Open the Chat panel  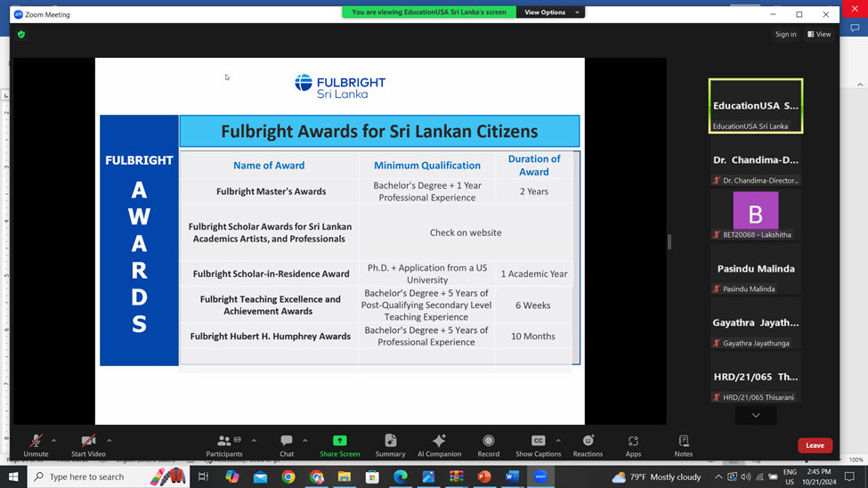pyautogui.click(x=287, y=445)
